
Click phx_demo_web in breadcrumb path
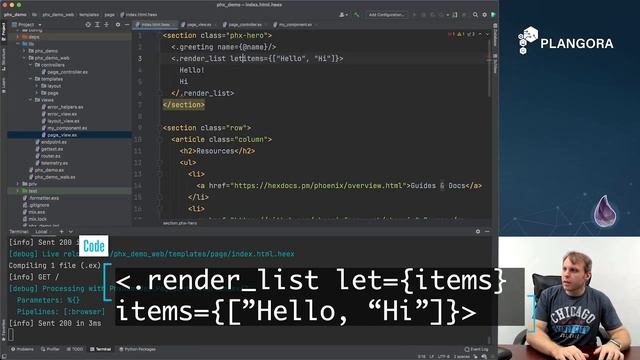tap(58, 15)
